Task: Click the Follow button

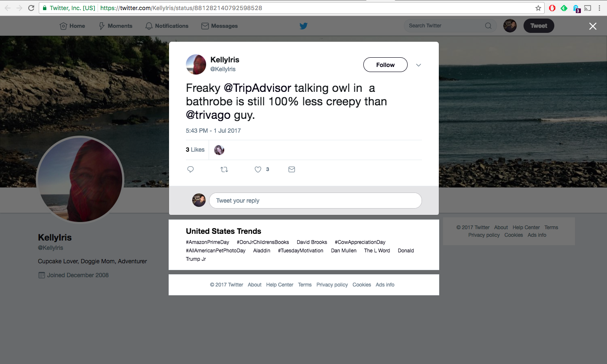Action: (x=385, y=65)
